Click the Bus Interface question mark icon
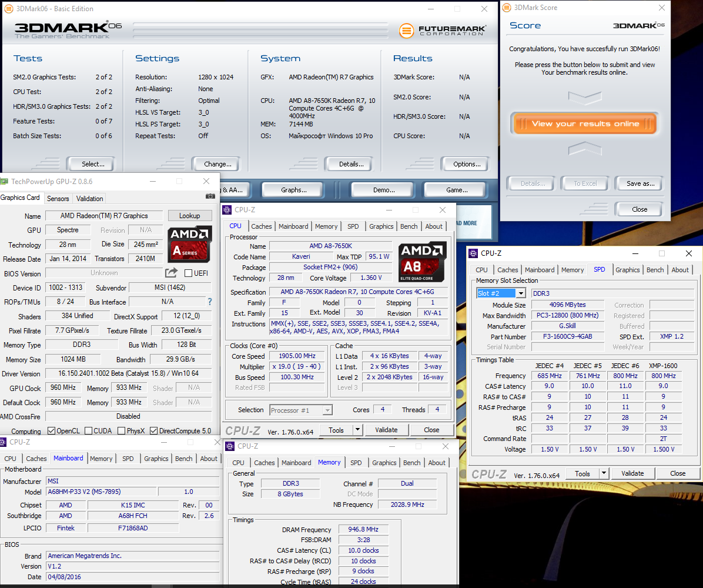This screenshot has width=703, height=588. (x=209, y=302)
